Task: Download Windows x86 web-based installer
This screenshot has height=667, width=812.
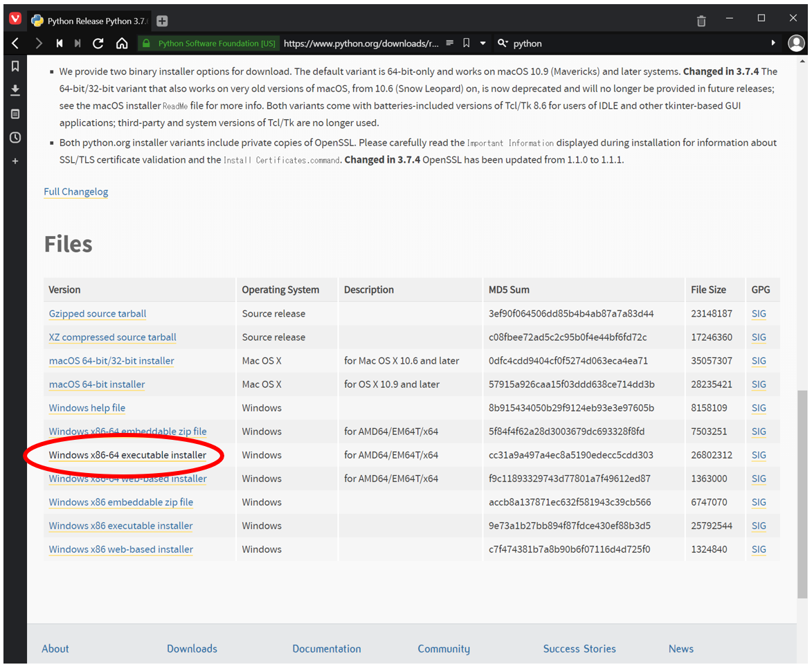Action: [x=120, y=549]
